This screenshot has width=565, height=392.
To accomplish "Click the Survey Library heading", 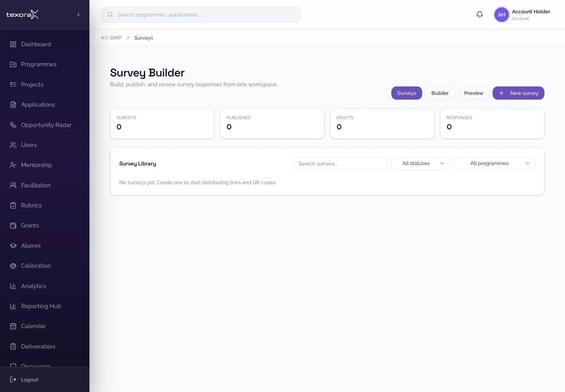I will coord(138,163).
